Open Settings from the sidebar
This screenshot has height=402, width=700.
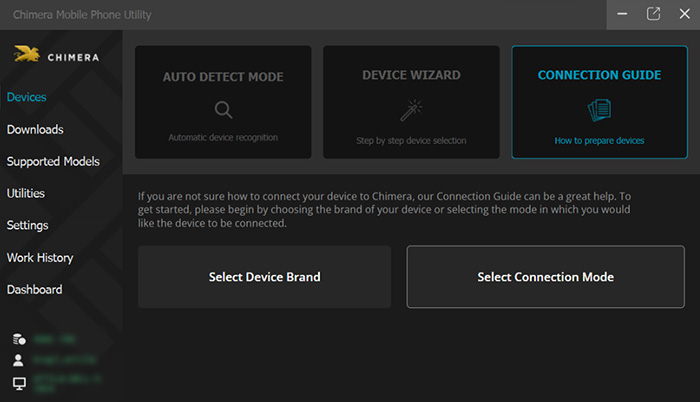pos(28,225)
